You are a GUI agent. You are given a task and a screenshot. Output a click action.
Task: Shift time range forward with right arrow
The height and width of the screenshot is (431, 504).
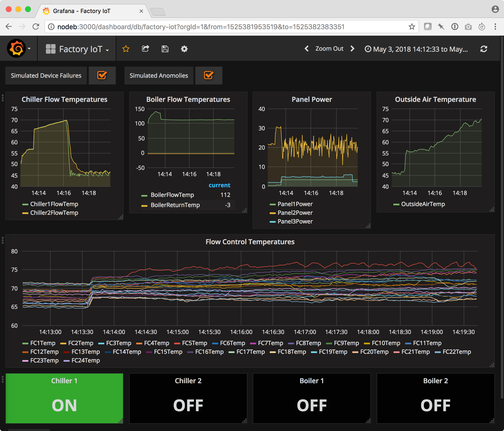coord(352,49)
